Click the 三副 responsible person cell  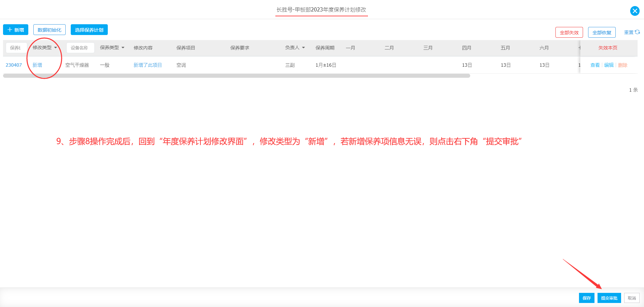coord(290,65)
